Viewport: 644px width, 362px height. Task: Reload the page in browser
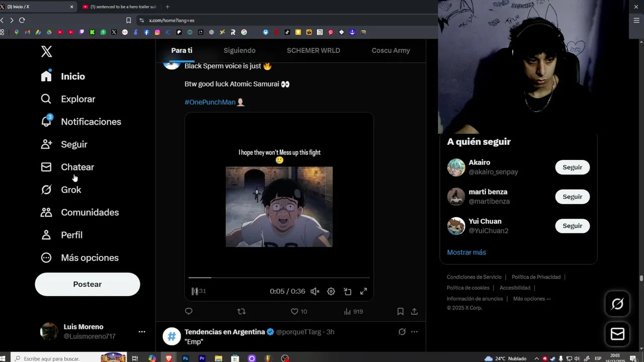point(22,20)
